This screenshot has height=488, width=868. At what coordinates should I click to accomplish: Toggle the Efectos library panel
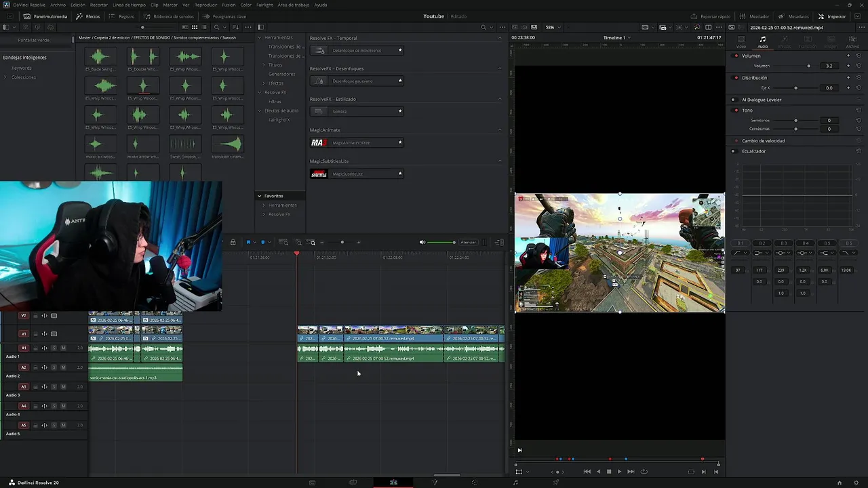tap(88, 16)
